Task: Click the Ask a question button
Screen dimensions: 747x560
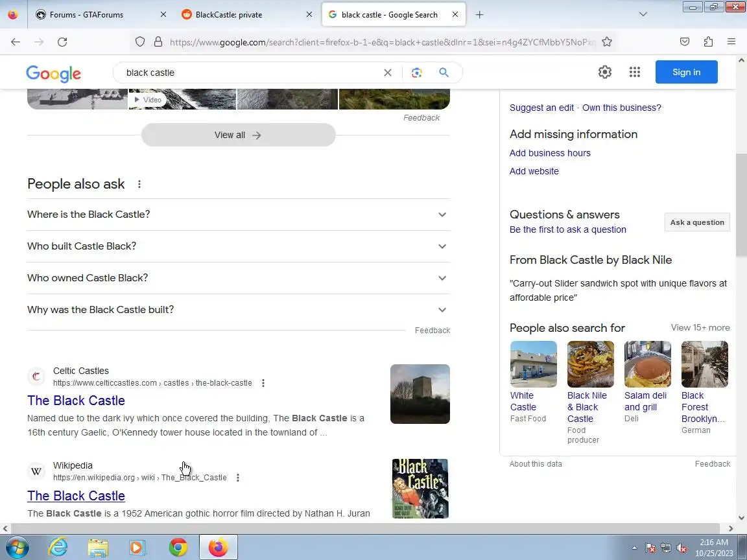Action: pos(697,222)
